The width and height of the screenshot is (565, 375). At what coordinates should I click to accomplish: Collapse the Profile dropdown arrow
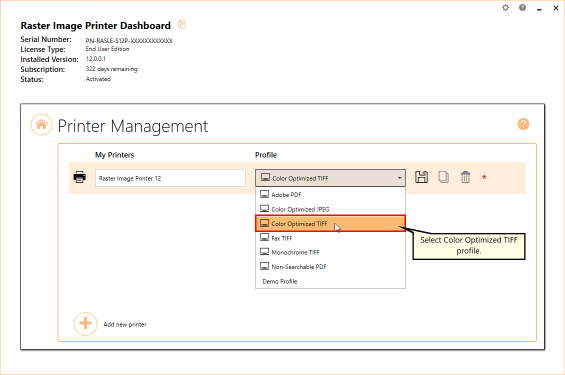(x=399, y=178)
